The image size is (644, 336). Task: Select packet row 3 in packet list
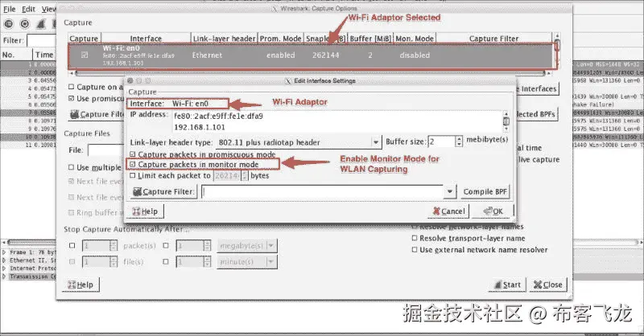(28, 80)
